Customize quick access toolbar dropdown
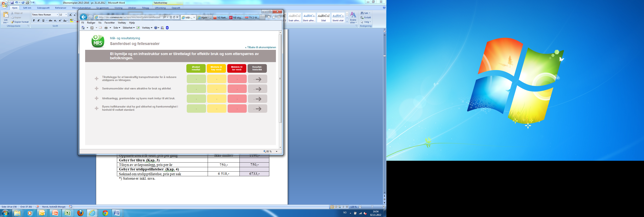Image resolution: width=644 pixels, height=217 pixels. click(x=33, y=2)
